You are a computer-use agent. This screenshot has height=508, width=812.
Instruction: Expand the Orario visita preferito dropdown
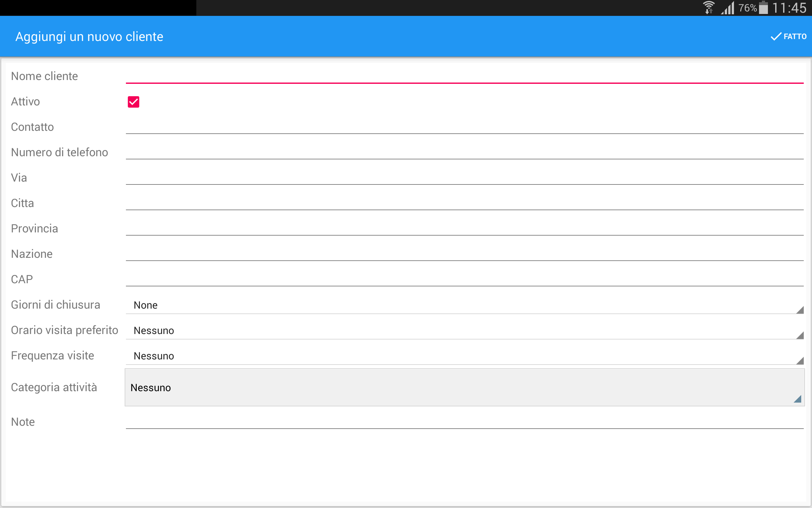pyautogui.click(x=465, y=330)
